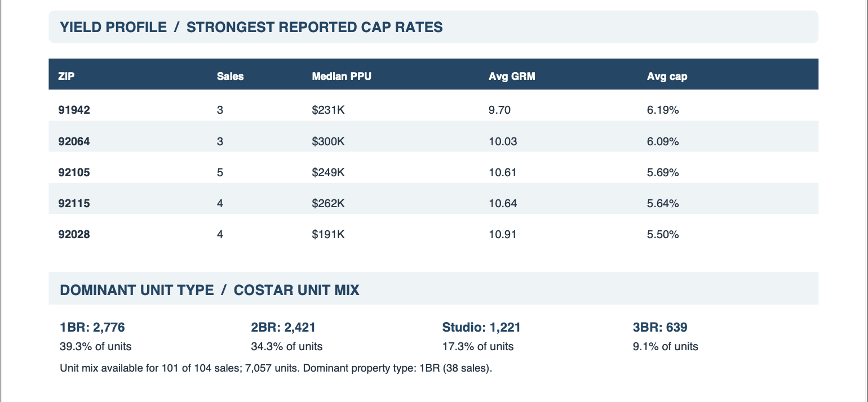Viewport: 868px width, 402px height.
Task: Click ZIP code 92115
Action: pos(74,204)
